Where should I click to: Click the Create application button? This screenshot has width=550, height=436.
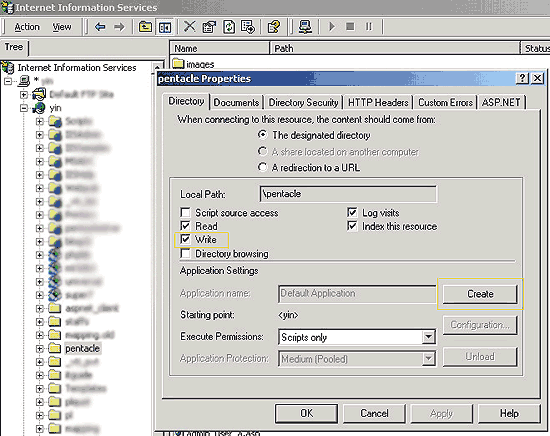480,294
